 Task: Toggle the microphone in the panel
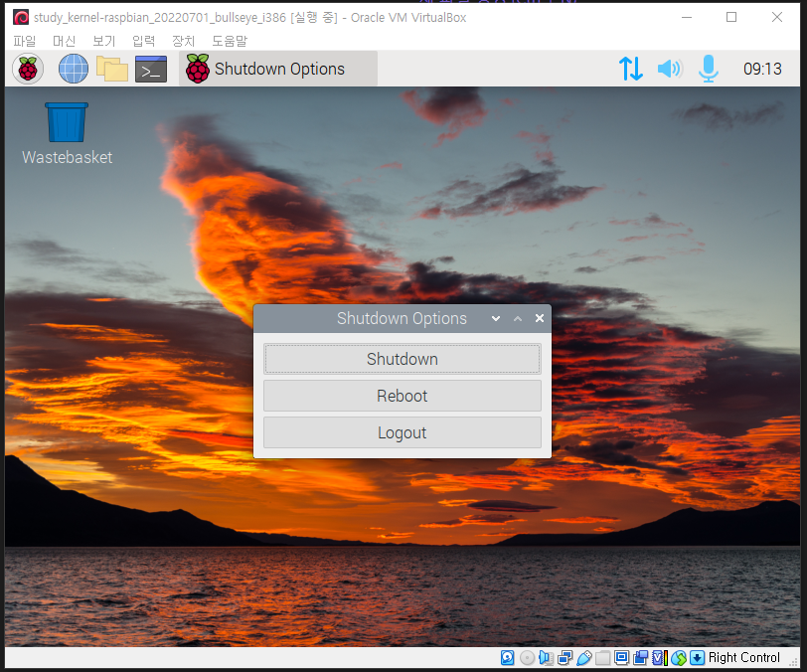pos(708,69)
